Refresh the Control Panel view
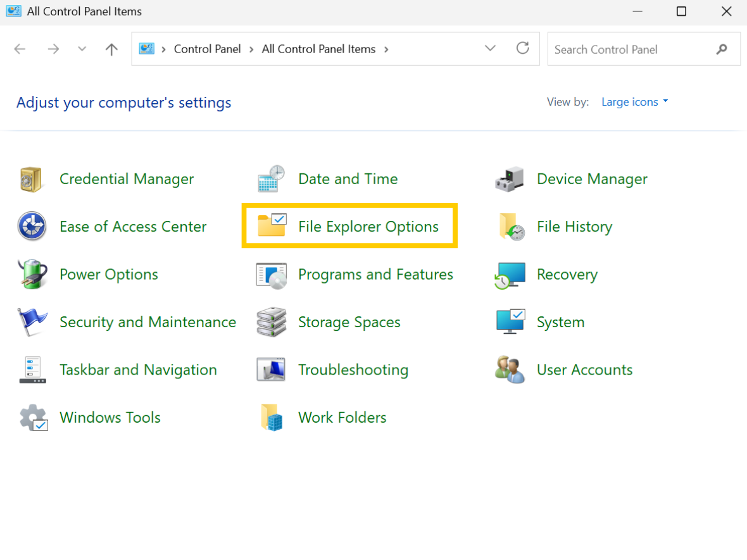 (x=523, y=48)
